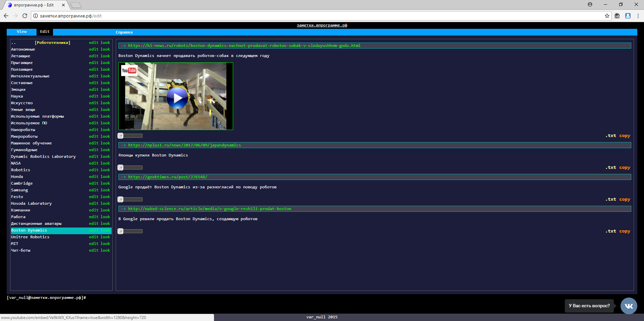Click look for MIT
Image resolution: width=644 pixels, height=321 pixels.
pyautogui.click(x=105, y=244)
